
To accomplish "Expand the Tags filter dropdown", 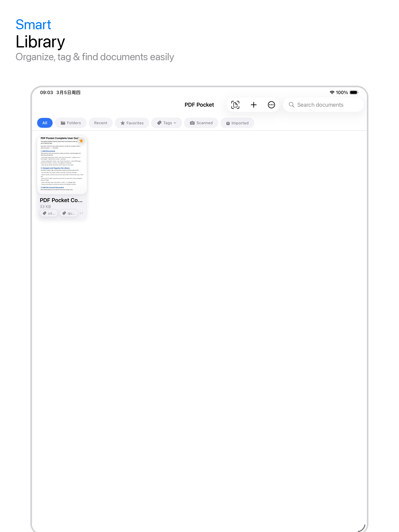I will (167, 123).
